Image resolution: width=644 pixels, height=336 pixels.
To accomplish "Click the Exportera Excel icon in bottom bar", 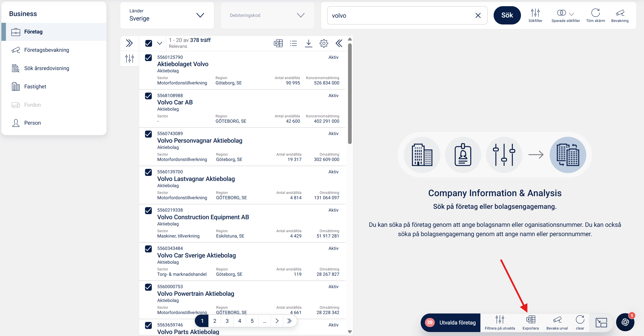I will [531, 320].
